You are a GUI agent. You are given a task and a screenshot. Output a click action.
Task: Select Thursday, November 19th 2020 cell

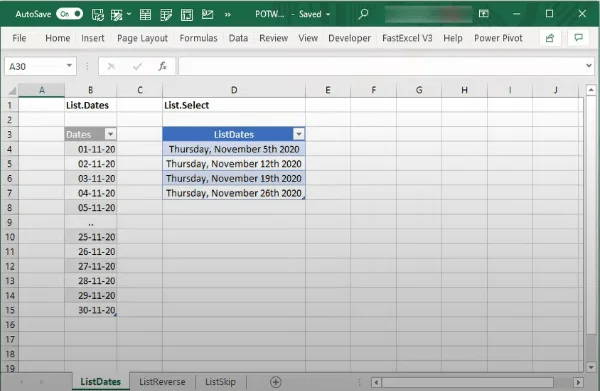[234, 178]
